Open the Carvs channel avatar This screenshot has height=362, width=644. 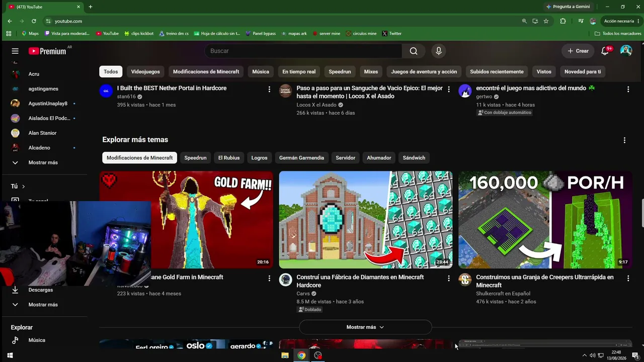pos(285,280)
